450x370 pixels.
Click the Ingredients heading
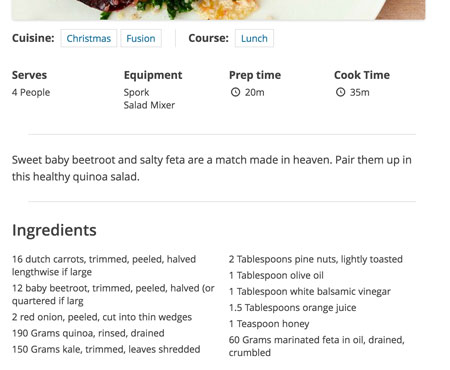tap(54, 230)
